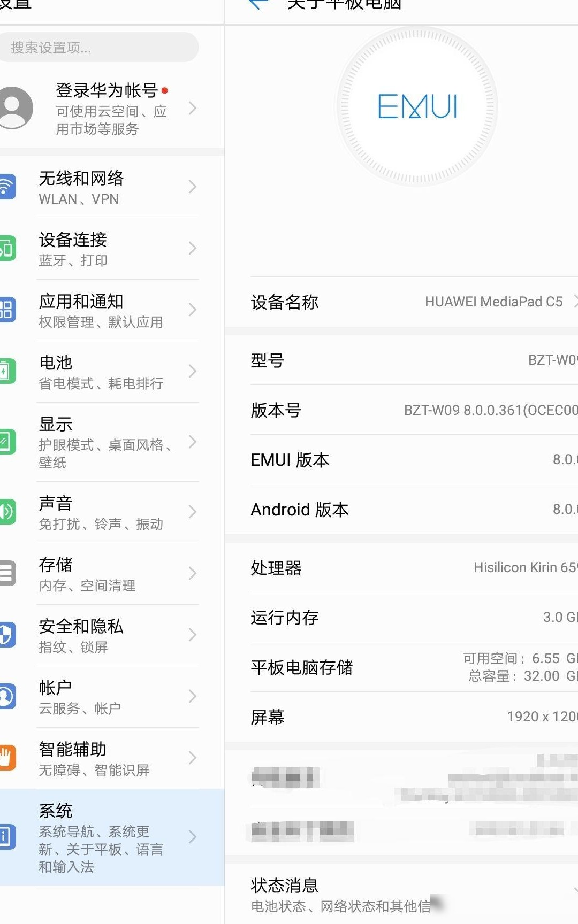Tap the 版本号 row
Image resolution: width=578 pixels, height=924 pixels.
[401, 410]
